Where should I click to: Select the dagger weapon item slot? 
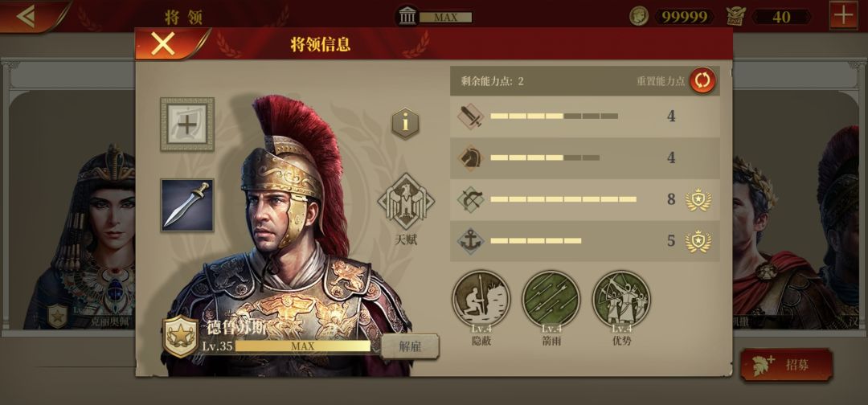187,205
